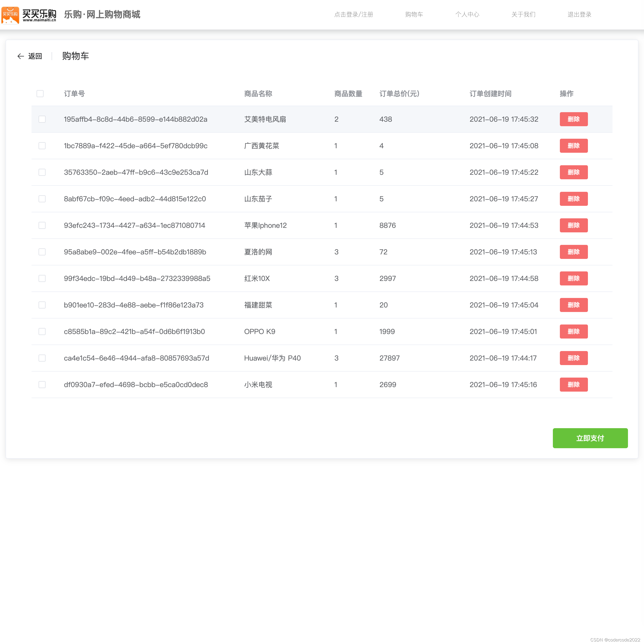Delete the 福建甜菜 order entry
The width and height of the screenshot is (644, 644).
(573, 305)
